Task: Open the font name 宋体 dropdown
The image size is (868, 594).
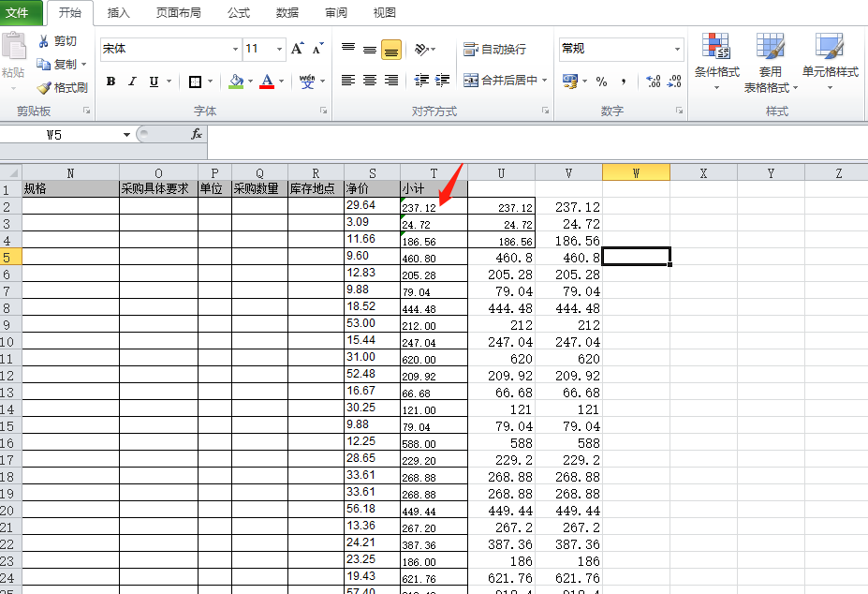Action: pyautogui.click(x=235, y=50)
